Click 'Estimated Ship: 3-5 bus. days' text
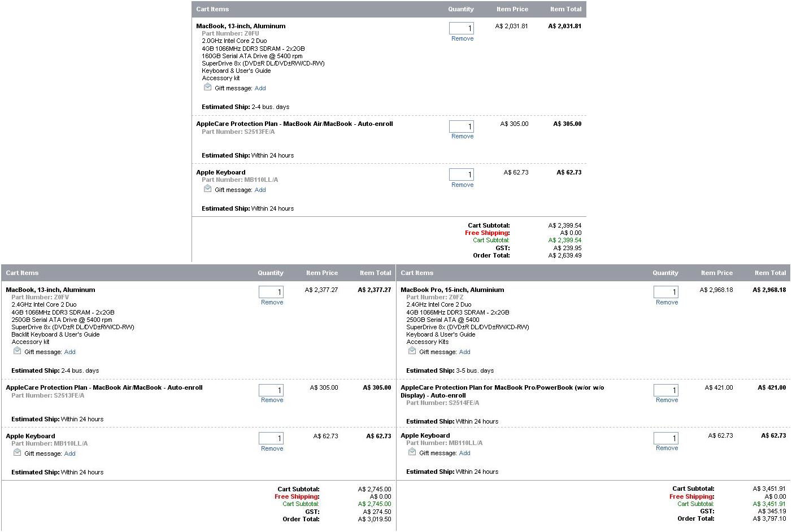The image size is (792, 532). click(450, 370)
